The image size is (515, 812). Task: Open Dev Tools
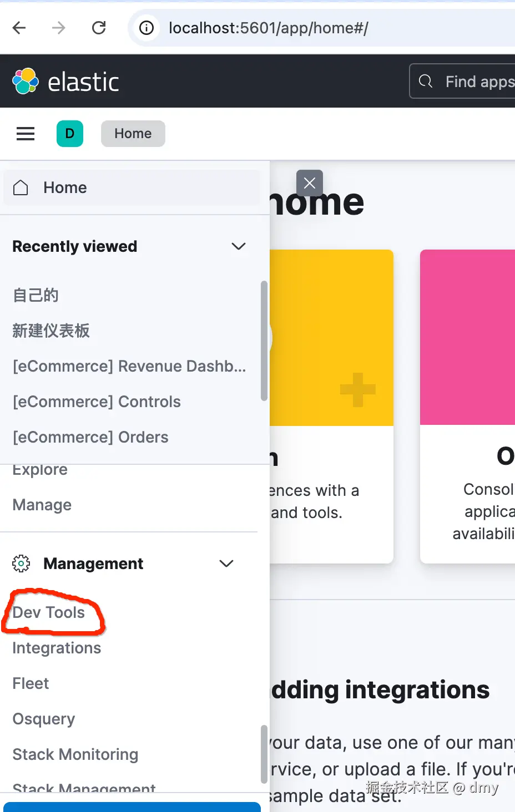click(x=49, y=612)
